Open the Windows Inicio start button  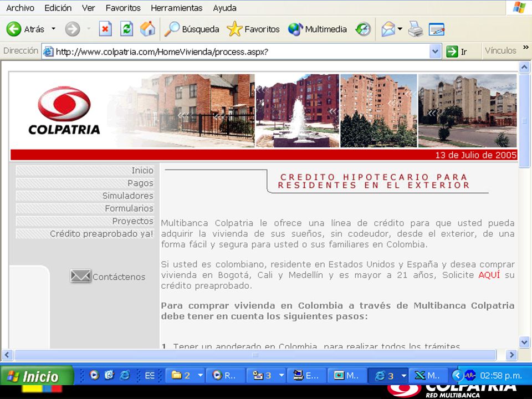point(37,376)
